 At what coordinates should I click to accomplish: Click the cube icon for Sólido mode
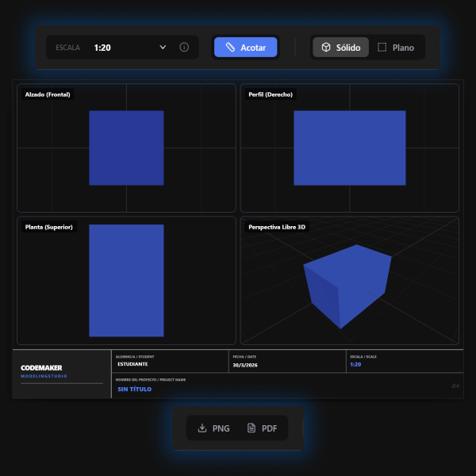[x=326, y=48]
